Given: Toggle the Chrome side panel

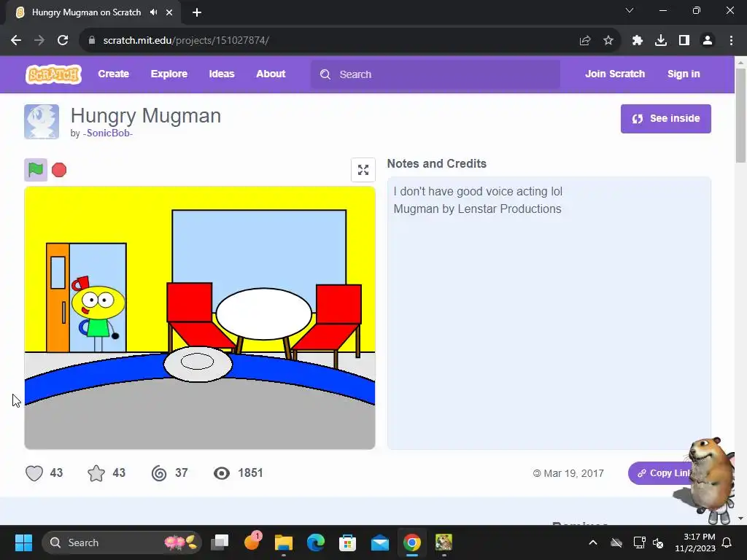Looking at the screenshot, I should click(x=684, y=41).
